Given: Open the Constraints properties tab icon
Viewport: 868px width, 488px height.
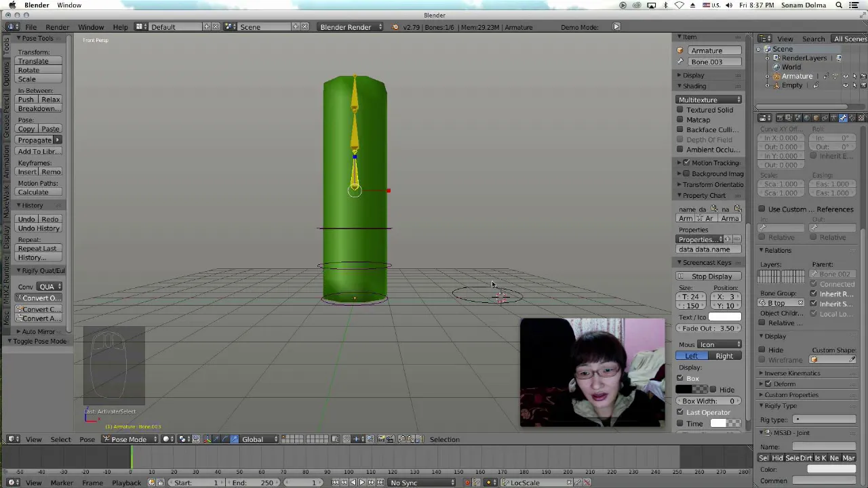Looking at the screenshot, I should pos(825,118).
